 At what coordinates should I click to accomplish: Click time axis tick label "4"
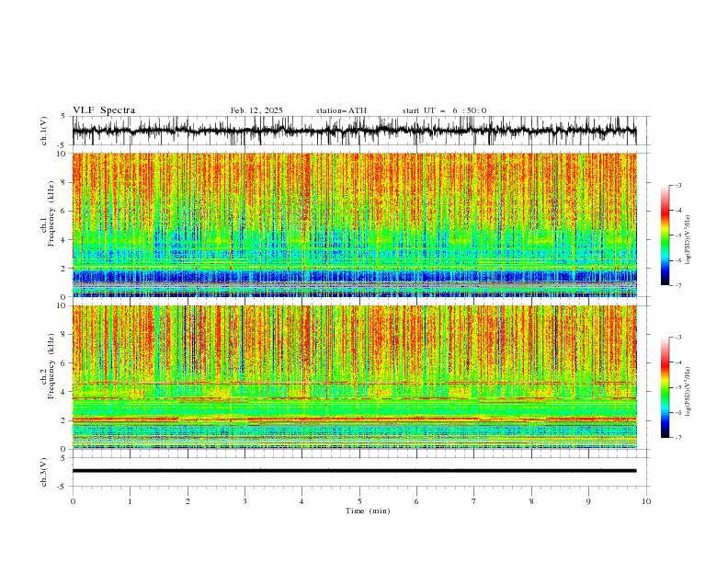coord(301,501)
